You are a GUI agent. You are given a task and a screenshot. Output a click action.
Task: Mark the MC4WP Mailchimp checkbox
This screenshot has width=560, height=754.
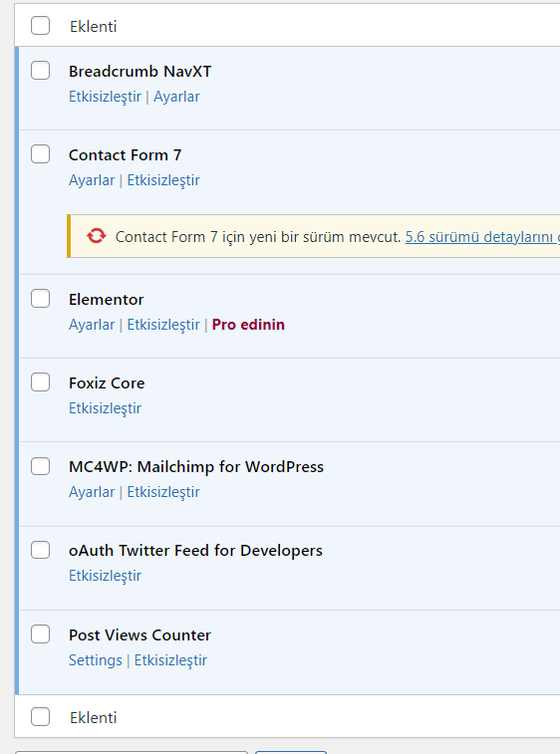point(41,466)
